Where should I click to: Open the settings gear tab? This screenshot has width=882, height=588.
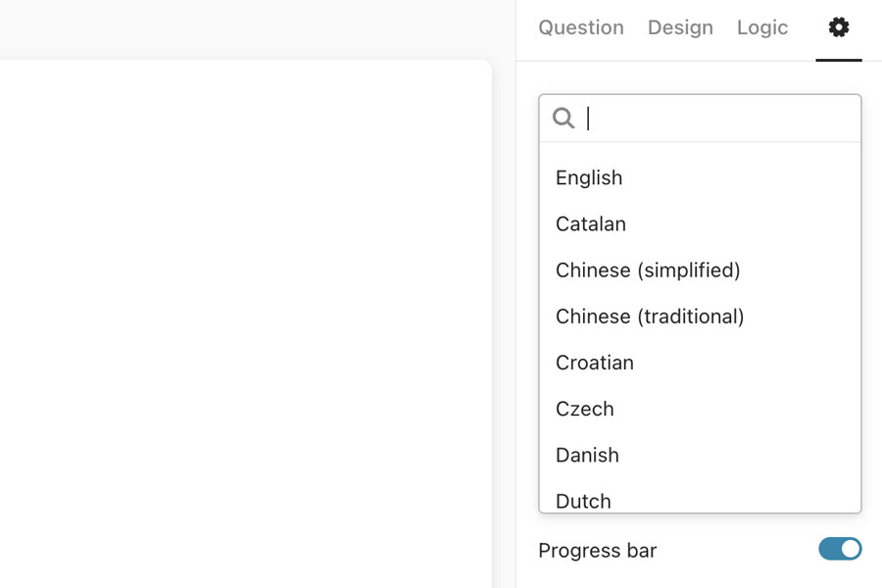tap(838, 27)
